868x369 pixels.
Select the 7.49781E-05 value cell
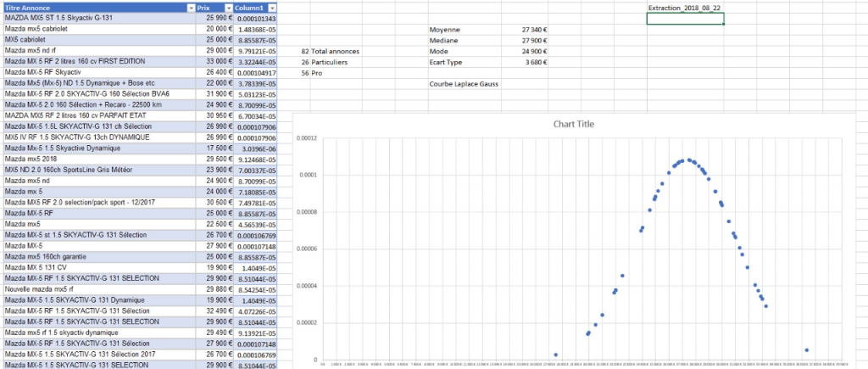[255, 203]
